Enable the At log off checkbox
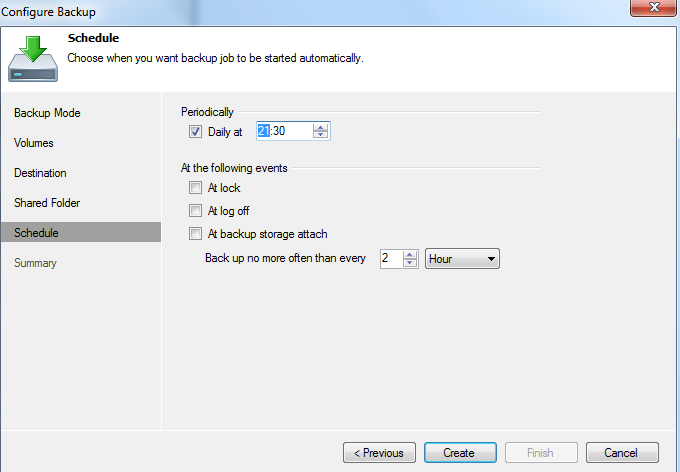Screen dimensions: 680x472 (195, 210)
